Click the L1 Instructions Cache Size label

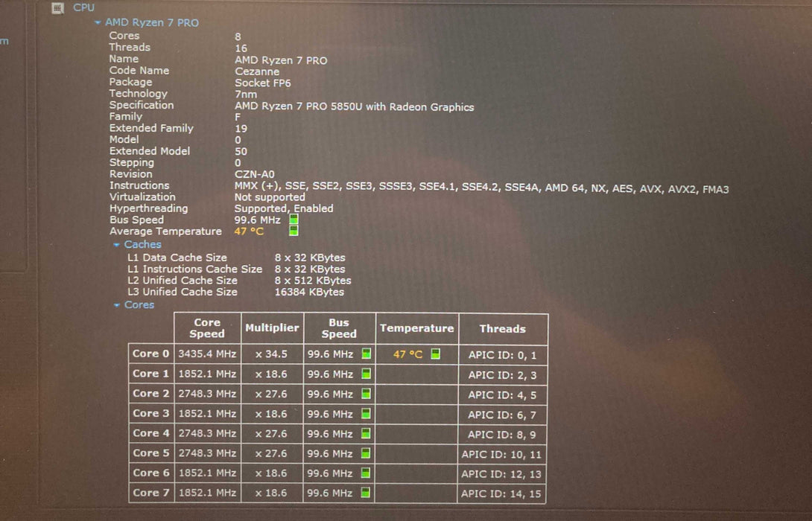[x=194, y=269]
